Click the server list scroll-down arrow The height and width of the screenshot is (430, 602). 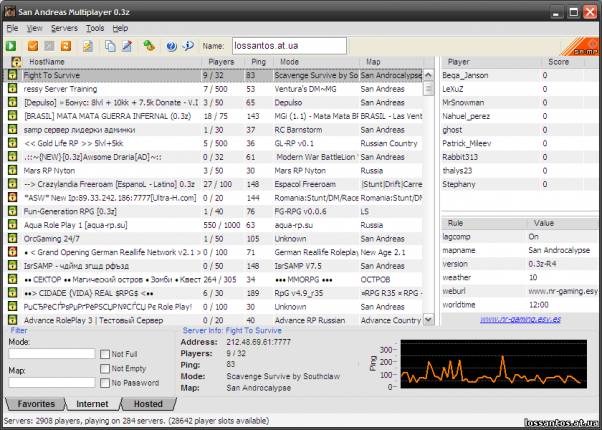pos(428,320)
